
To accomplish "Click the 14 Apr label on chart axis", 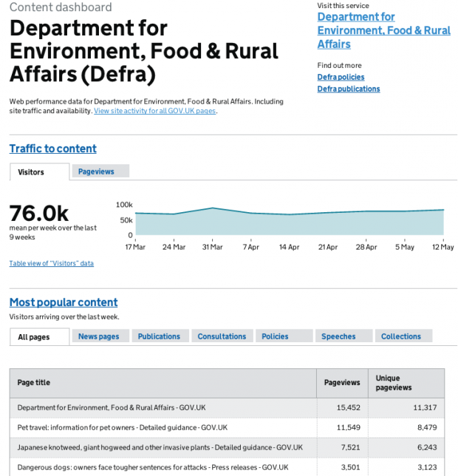I will [x=290, y=247].
